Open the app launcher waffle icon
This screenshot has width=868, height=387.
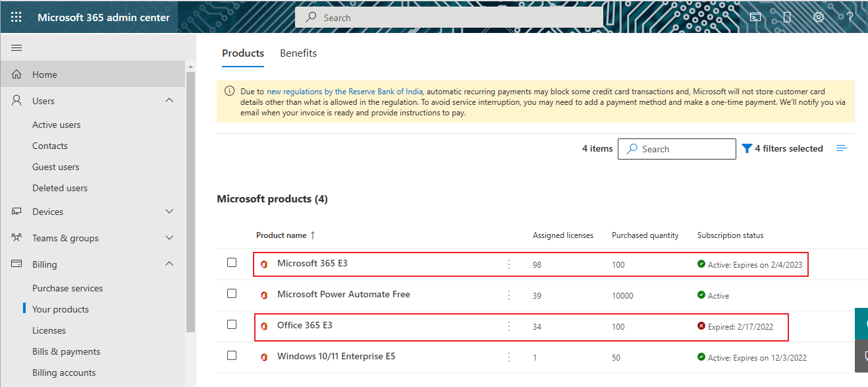pyautogui.click(x=16, y=17)
